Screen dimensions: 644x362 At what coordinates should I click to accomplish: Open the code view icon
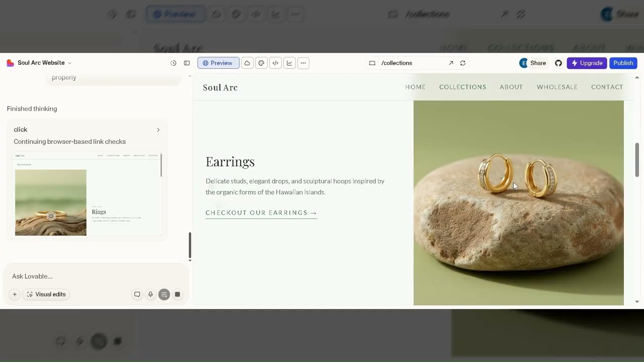(275, 63)
